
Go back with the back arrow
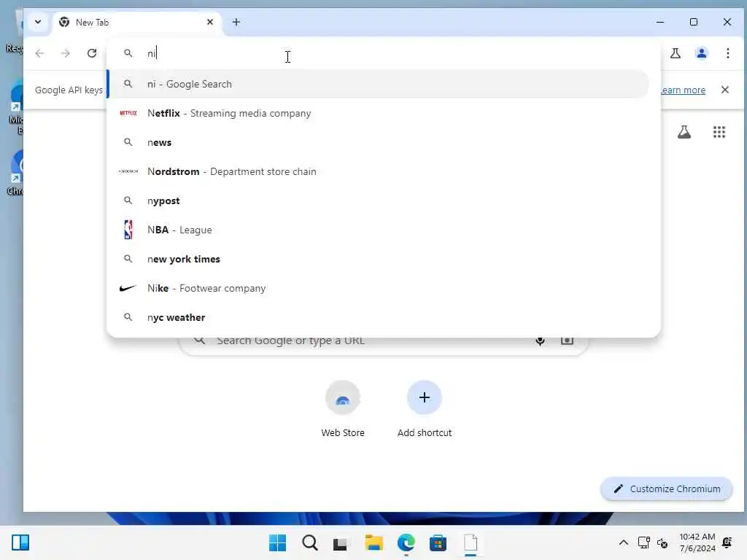39,52
